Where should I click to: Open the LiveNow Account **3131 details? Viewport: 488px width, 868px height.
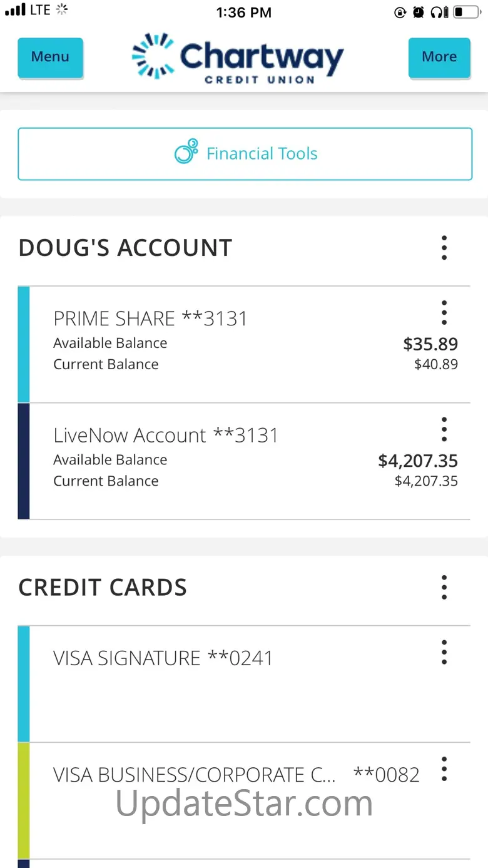165,436
